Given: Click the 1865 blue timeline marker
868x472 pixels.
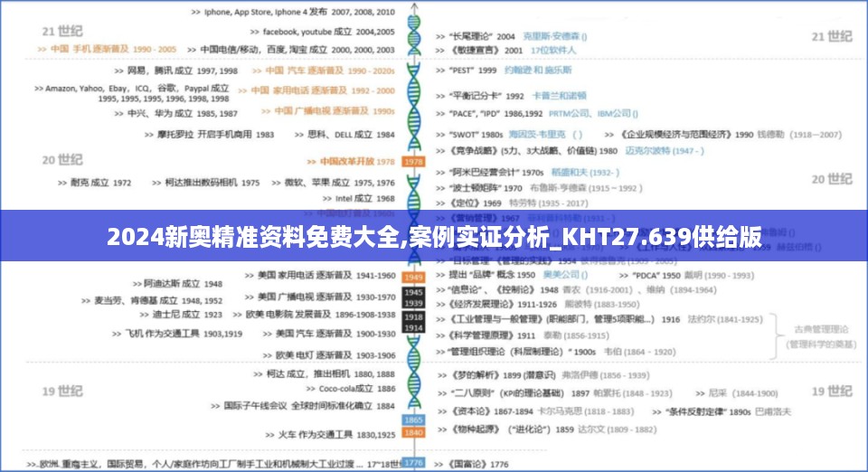Looking at the screenshot, I should pyautogui.click(x=413, y=420).
